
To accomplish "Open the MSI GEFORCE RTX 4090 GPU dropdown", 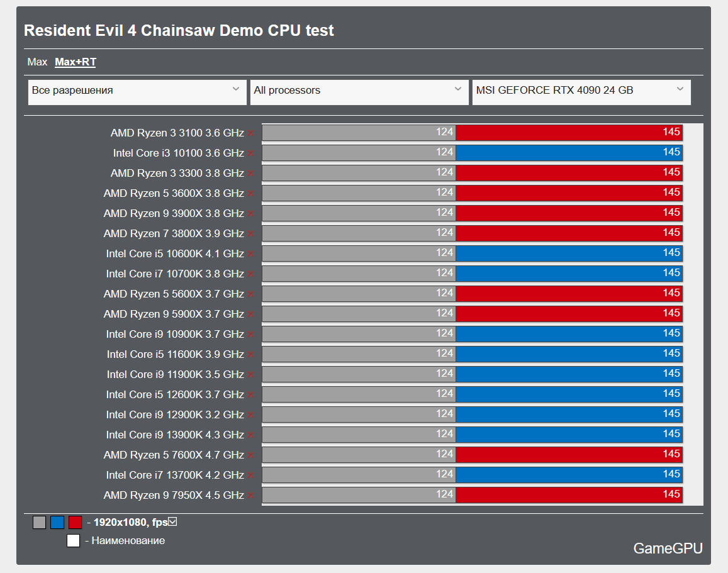I will coord(581,92).
